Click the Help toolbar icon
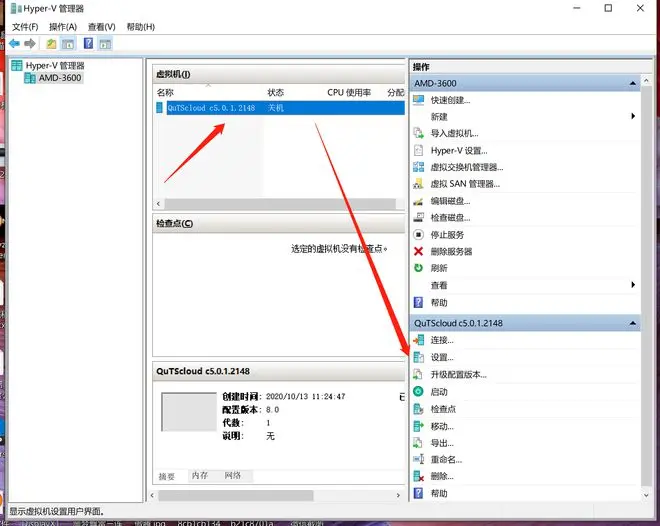Viewport: 660px width, 526px height. (x=88, y=43)
